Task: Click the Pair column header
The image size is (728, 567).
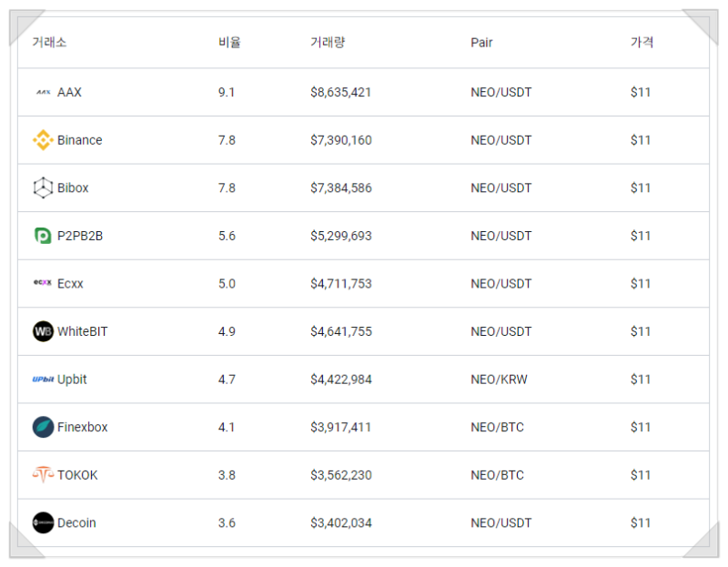Action: 481,43
